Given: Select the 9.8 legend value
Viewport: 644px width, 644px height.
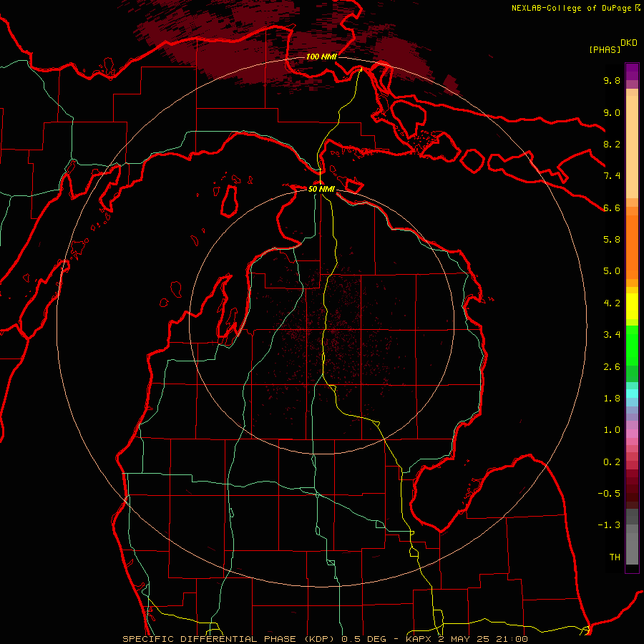Looking at the screenshot, I should click(x=612, y=80).
